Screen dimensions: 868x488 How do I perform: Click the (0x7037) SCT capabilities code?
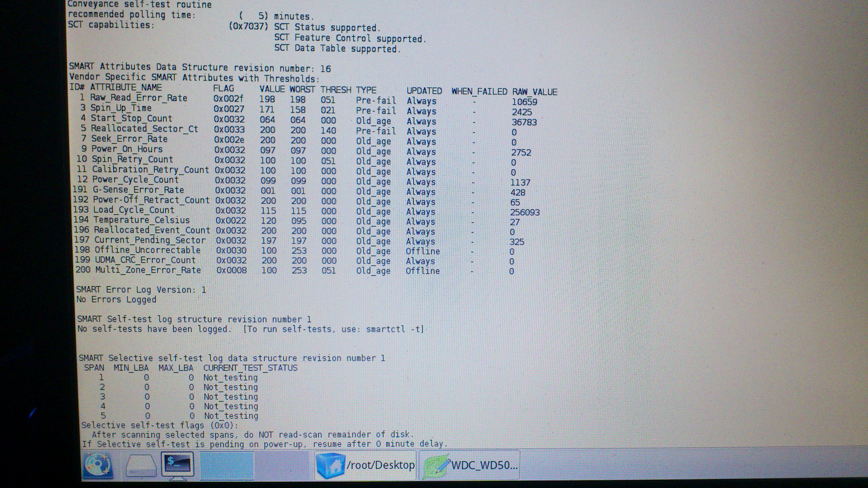click(248, 26)
